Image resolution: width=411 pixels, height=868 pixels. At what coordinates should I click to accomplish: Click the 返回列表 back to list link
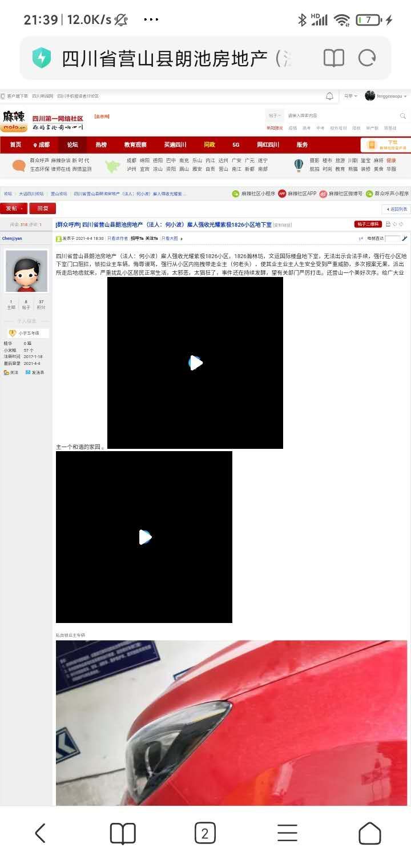click(x=396, y=210)
